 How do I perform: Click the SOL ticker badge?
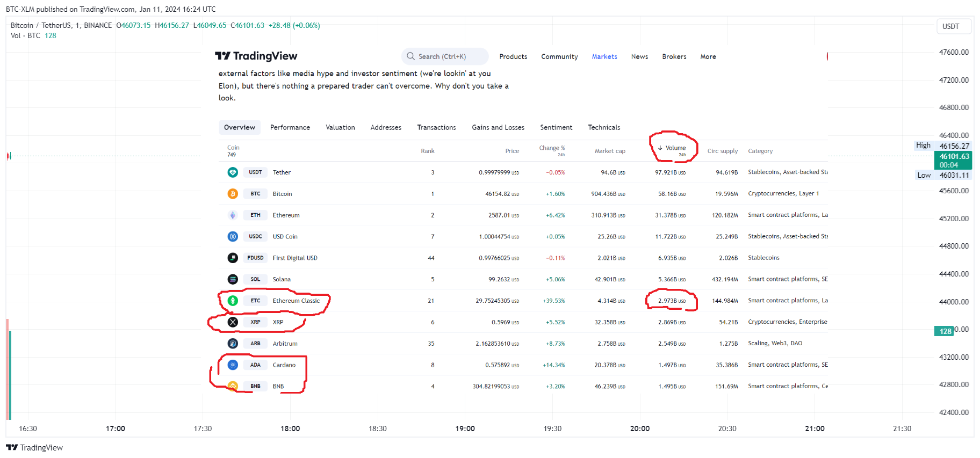pos(255,279)
